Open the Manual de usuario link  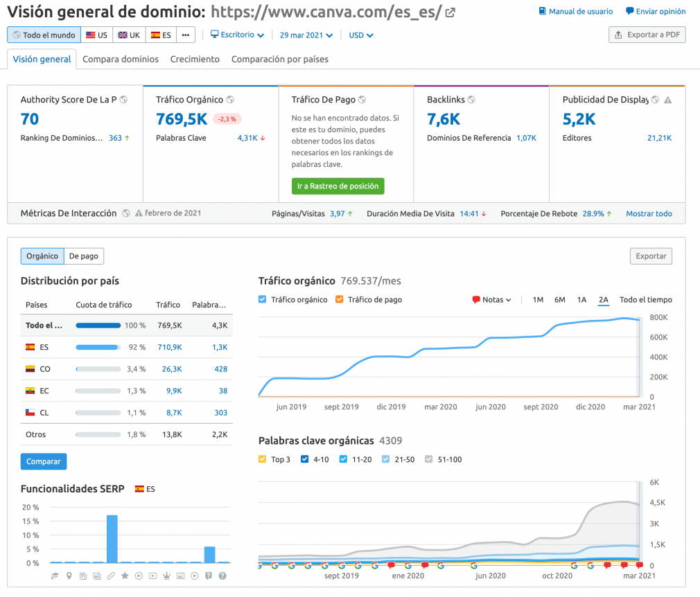576,12
